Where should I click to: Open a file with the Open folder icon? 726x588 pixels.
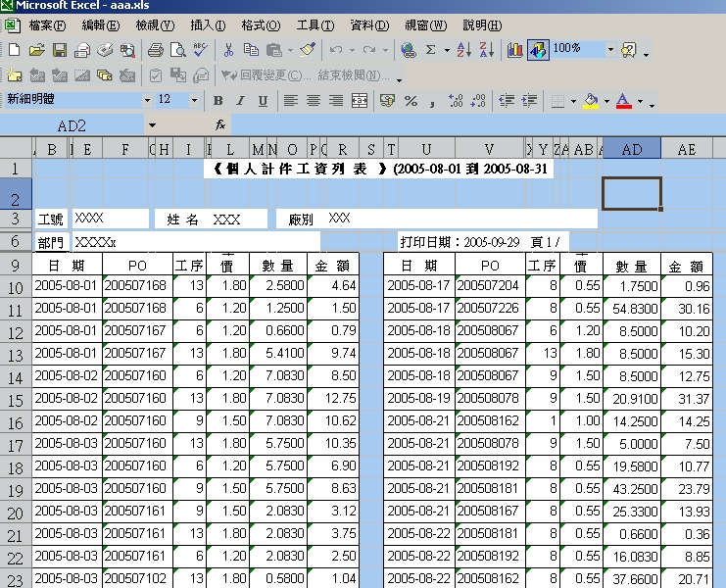pyautogui.click(x=37, y=50)
